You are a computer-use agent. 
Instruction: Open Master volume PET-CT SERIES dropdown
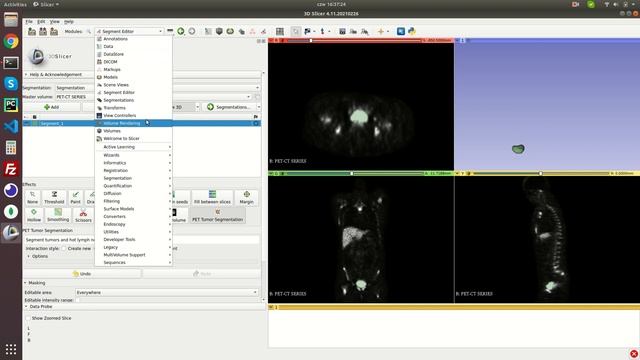pos(153,97)
